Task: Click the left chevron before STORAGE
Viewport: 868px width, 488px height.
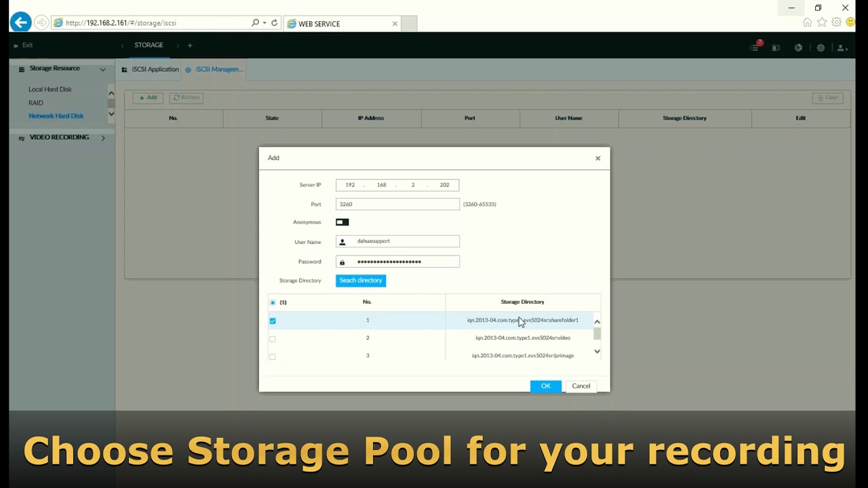Action: (x=123, y=45)
